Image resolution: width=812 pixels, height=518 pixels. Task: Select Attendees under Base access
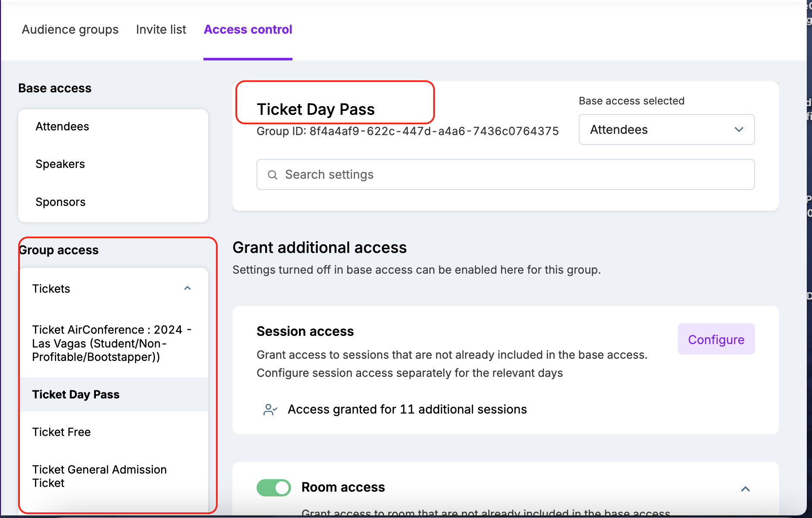(62, 126)
